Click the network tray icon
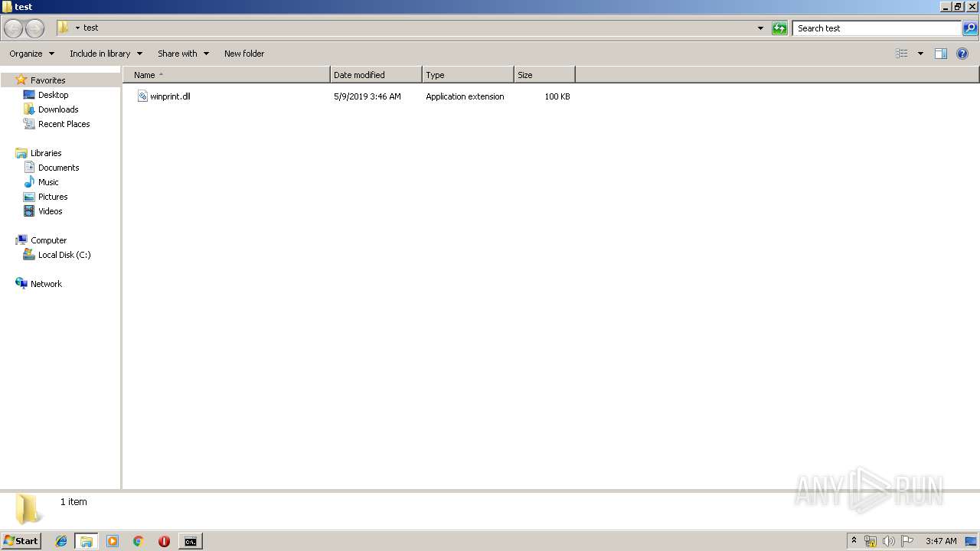Image resolution: width=980 pixels, height=551 pixels. [871, 541]
